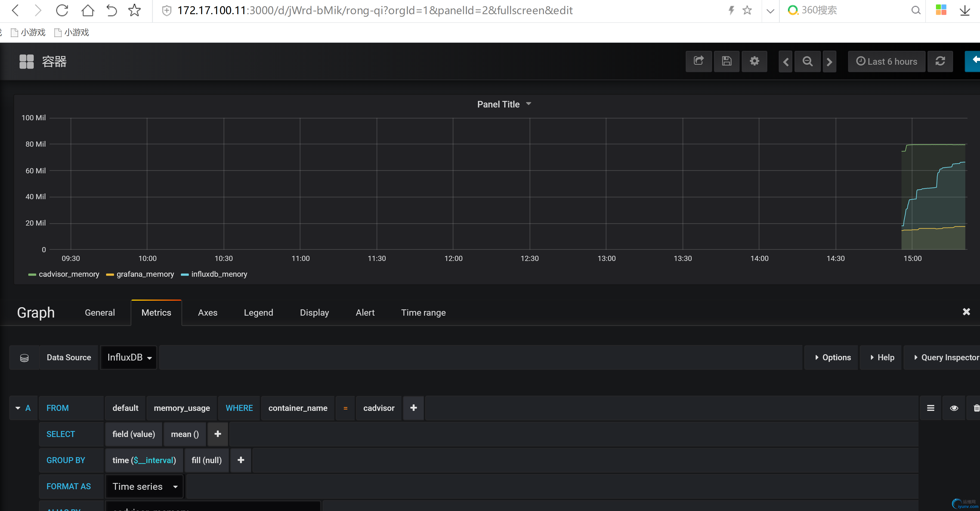Switch to the Time range tab
Screen dimensions: 980x511
tap(423, 312)
